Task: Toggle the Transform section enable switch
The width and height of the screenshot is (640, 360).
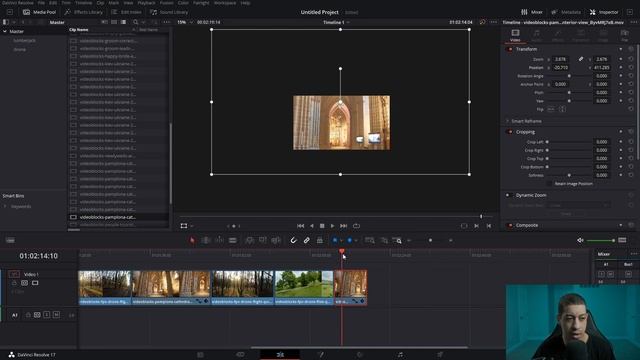Action: tap(509, 49)
